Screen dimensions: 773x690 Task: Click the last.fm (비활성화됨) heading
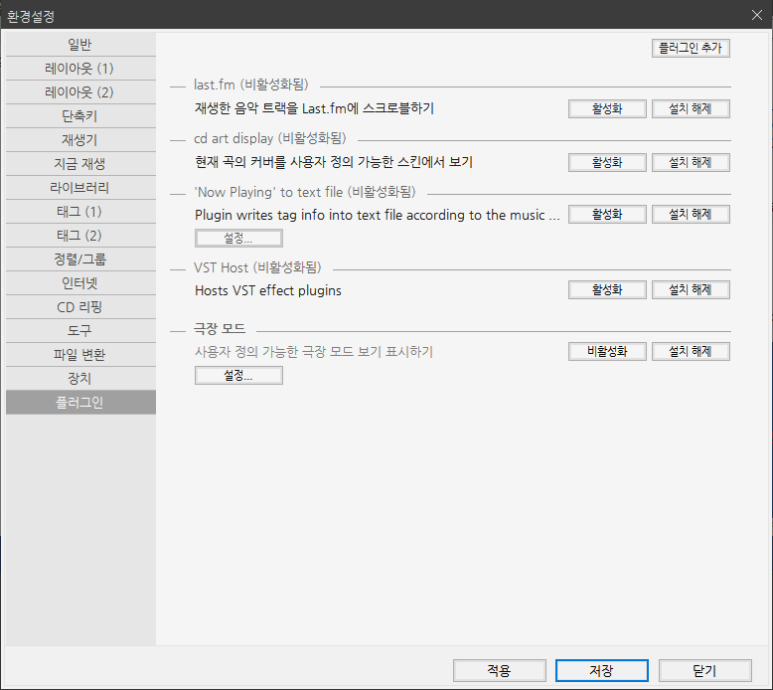click(x=251, y=85)
